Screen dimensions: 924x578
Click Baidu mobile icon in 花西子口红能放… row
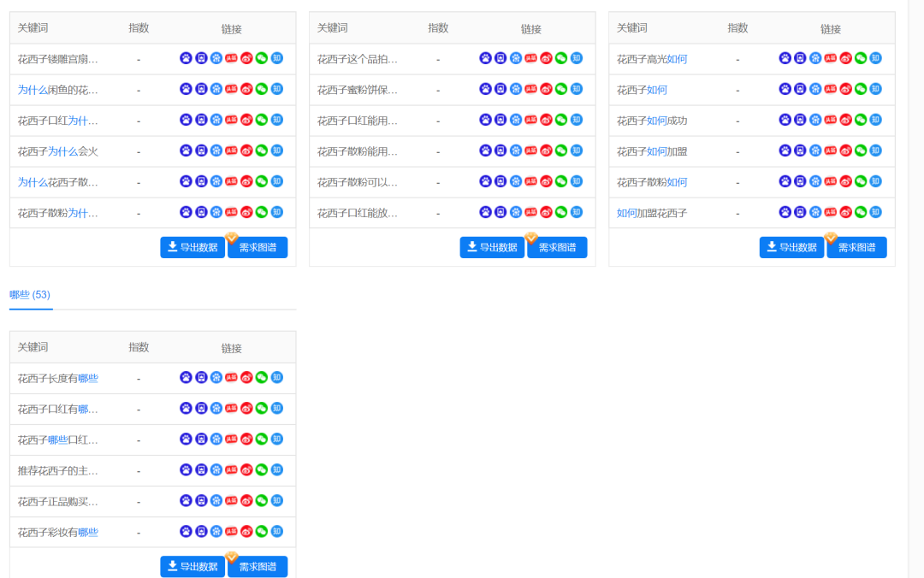500,212
